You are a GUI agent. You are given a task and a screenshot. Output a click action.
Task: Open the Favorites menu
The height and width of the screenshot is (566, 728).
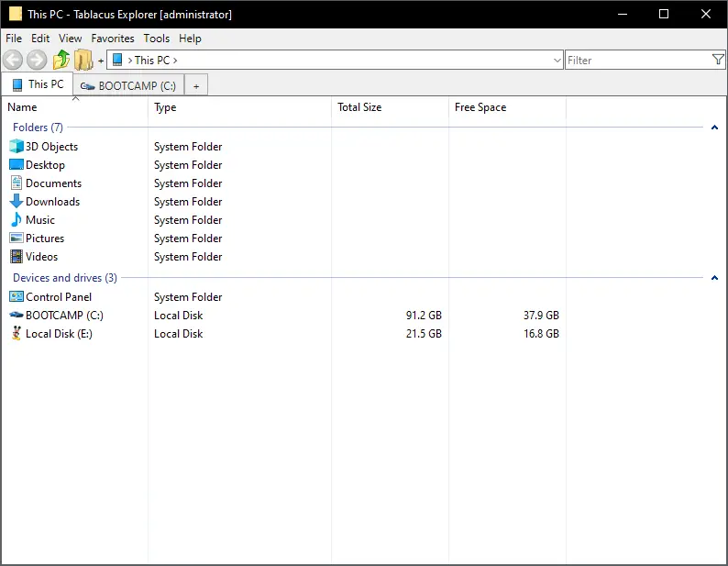tap(113, 39)
